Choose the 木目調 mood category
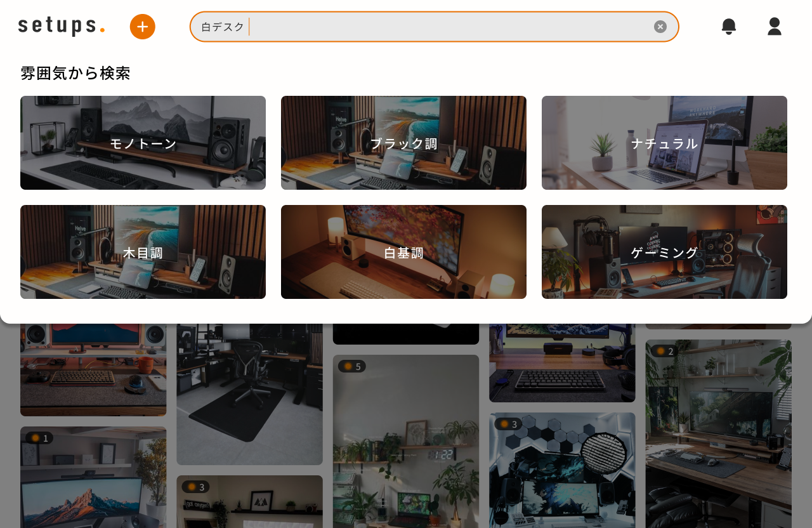Screen dimensions: 812x528 click(143, 252)
